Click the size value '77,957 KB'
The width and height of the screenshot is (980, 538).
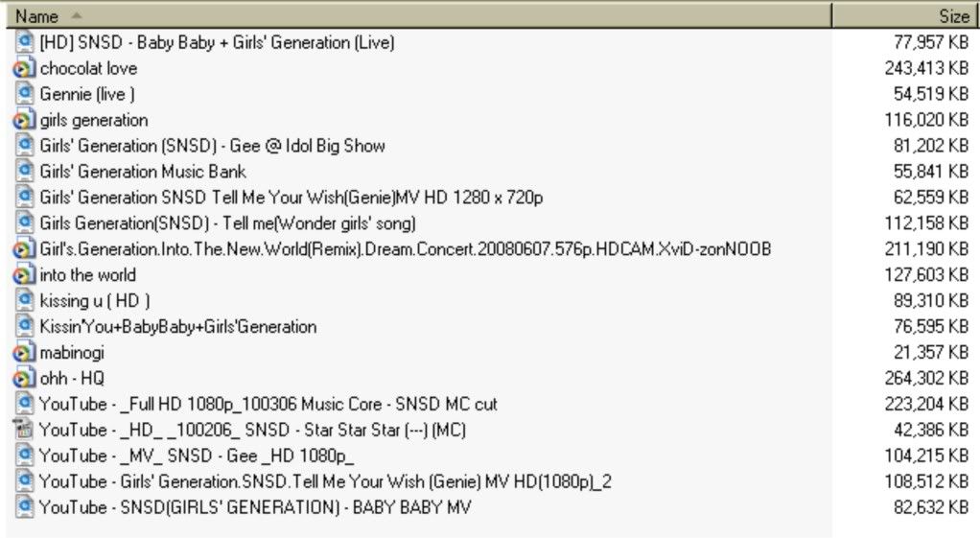[x=931, y=42]
